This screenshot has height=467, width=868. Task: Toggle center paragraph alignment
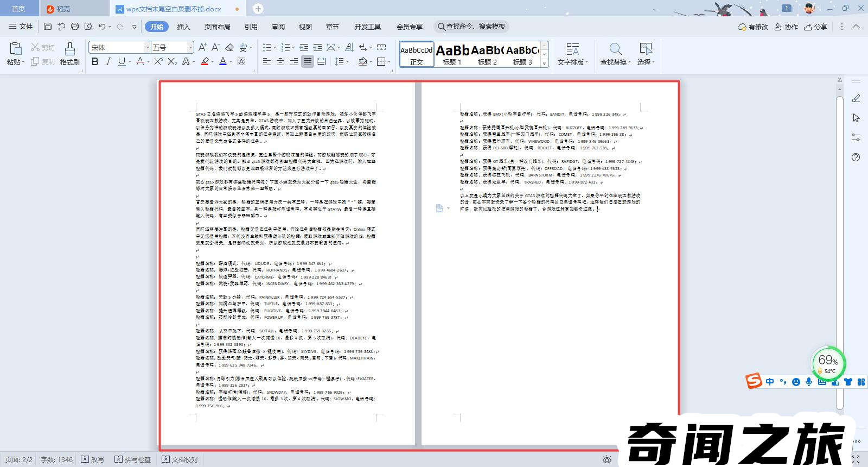click(280, 61)
